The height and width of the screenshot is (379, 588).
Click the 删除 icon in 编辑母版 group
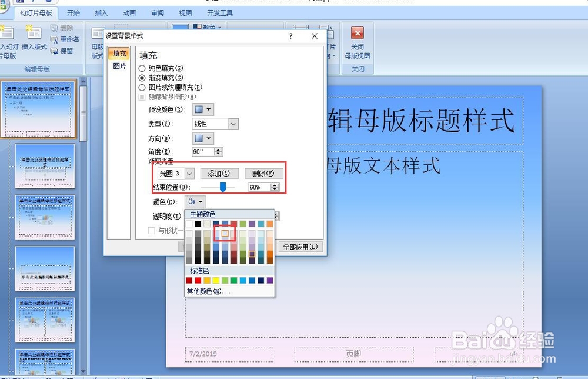pos(54,28)
